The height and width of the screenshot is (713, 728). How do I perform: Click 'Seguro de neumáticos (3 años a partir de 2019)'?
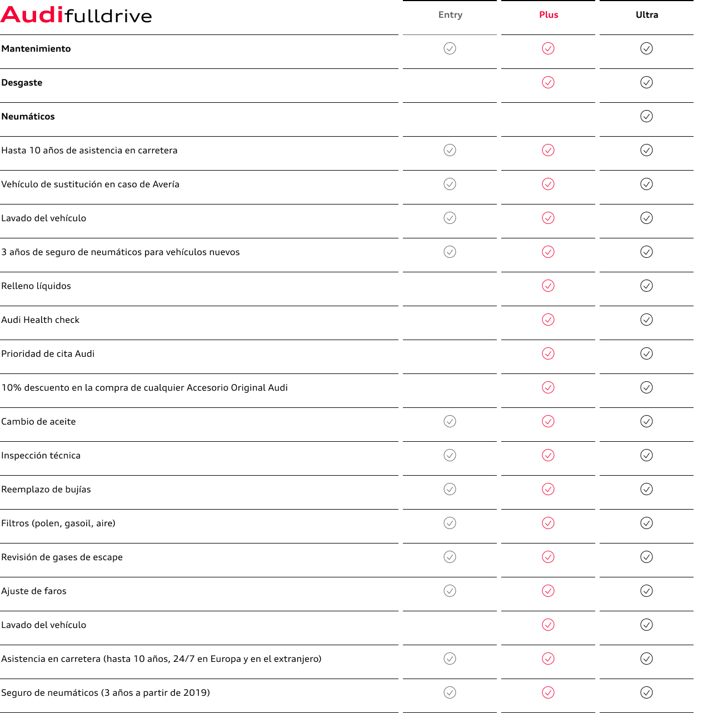[106, 693]
